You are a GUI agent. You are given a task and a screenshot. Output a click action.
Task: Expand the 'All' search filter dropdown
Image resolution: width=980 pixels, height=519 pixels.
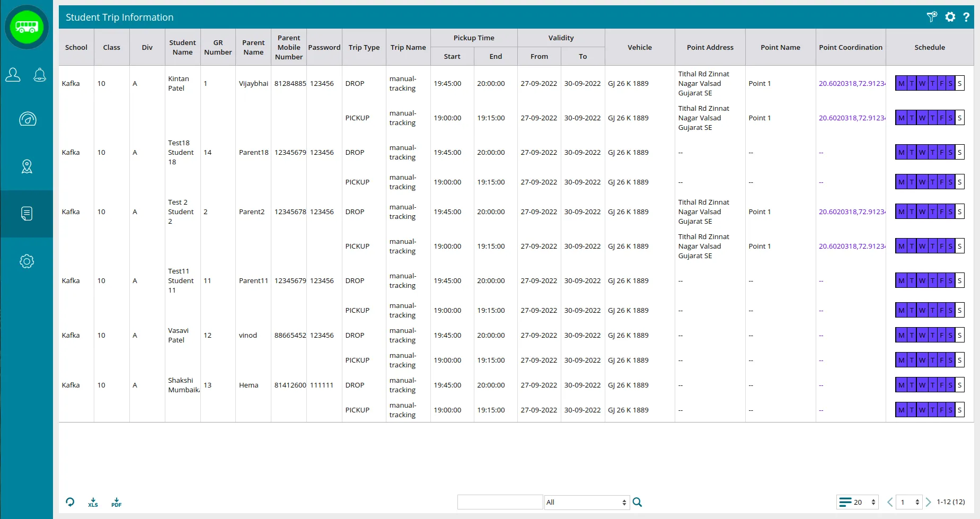tap(586, 502)
